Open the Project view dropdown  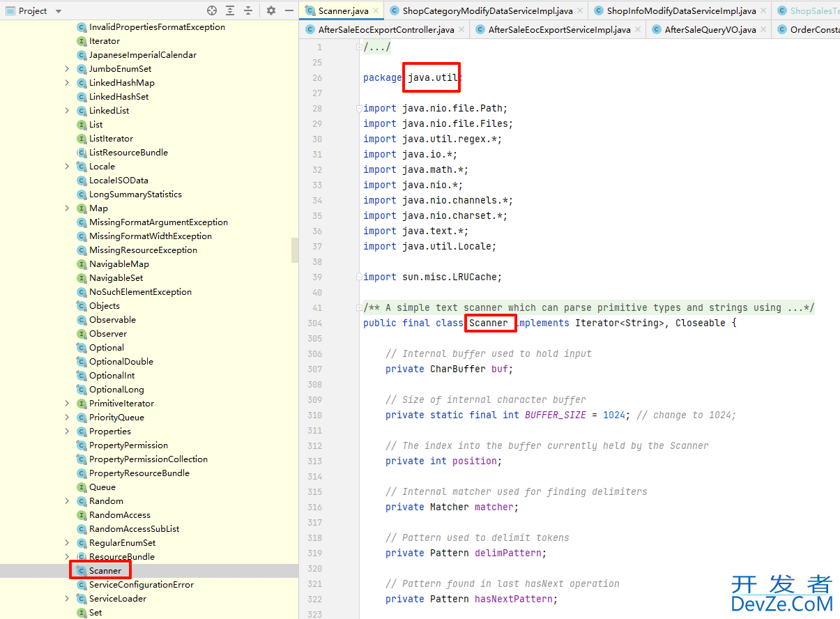[58, 11]
